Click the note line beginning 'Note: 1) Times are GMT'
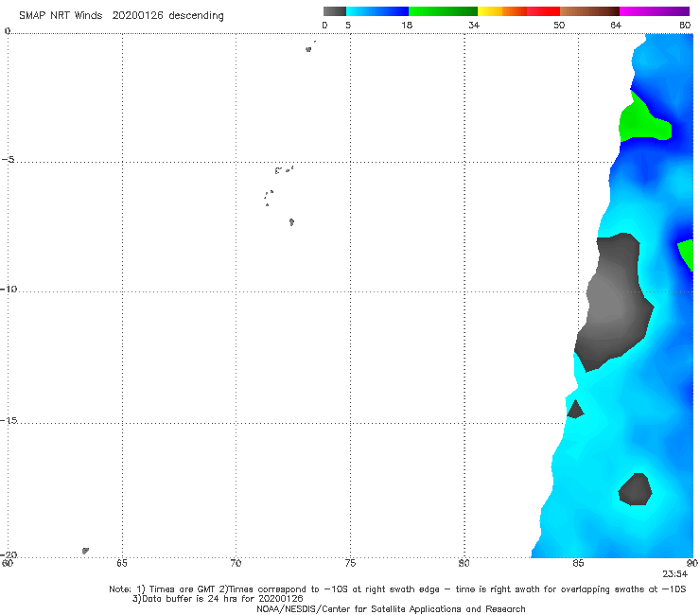Image resolution: width=700 pixels, height=615 pixels. 397,589
